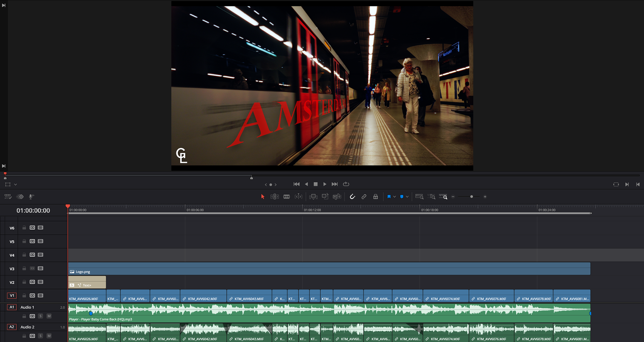The image size is (644, 342).
Task: Select the Blade Edit razor tool
Action: coord(286,197)
